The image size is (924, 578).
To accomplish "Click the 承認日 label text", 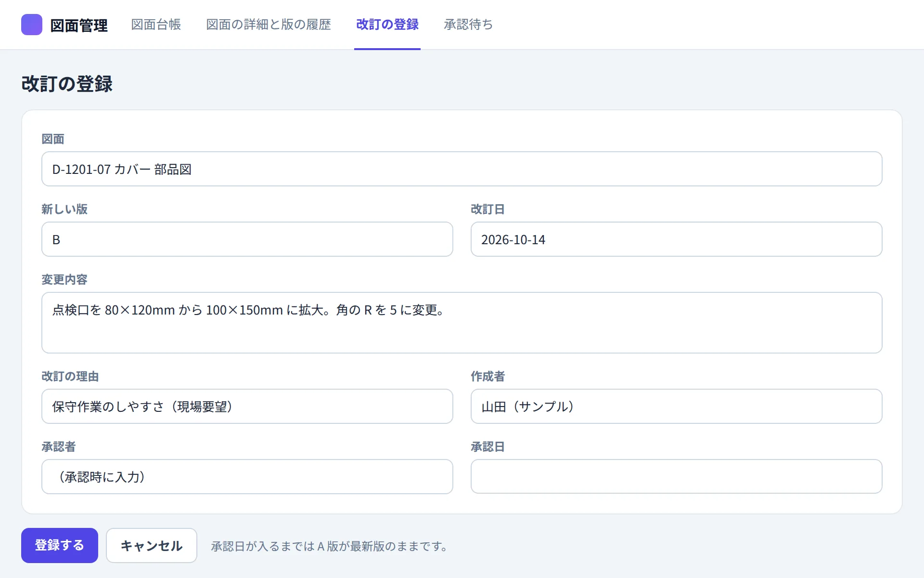I will click(x=488, y=447).
